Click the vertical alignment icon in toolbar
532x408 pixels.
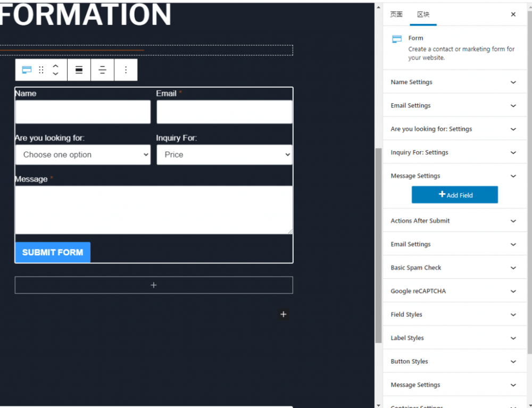102,70
